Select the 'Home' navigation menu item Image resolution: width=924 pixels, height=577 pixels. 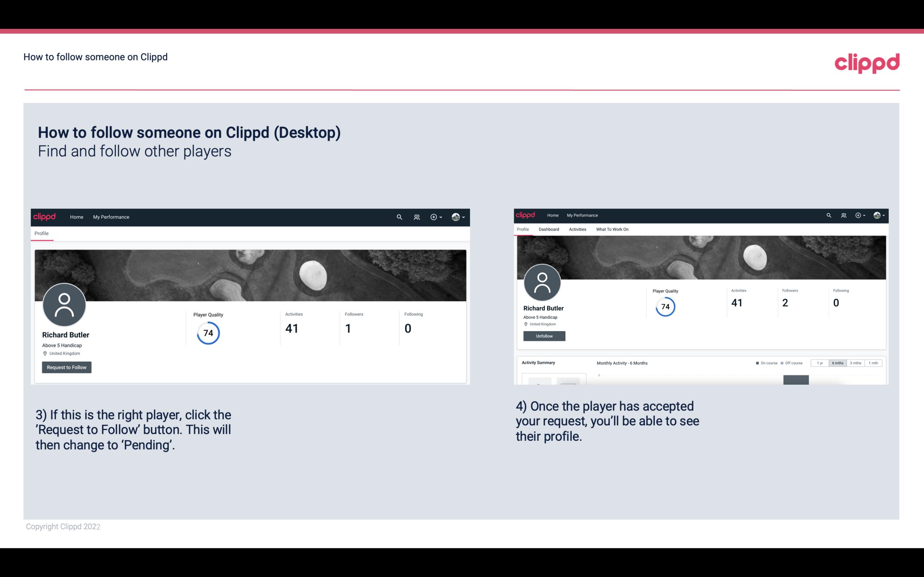tap(76, 217)
